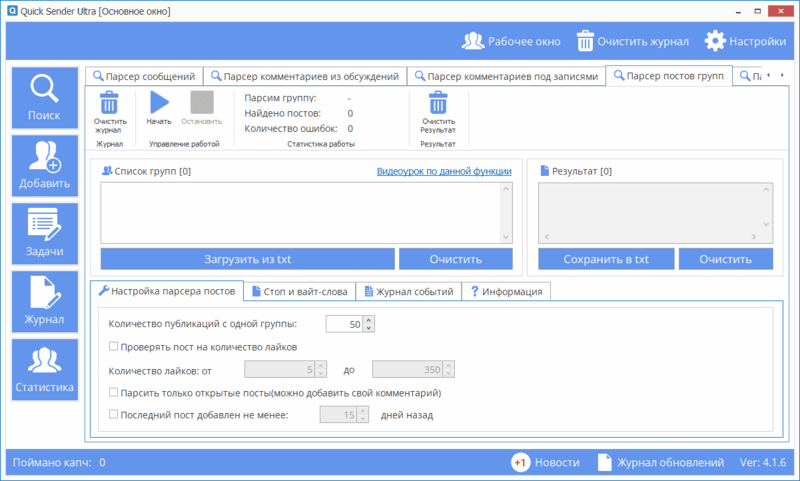Enable Проверять пост на количество лайков
The width and height of the screenshot is (800, 481).
tap(114, 347)
